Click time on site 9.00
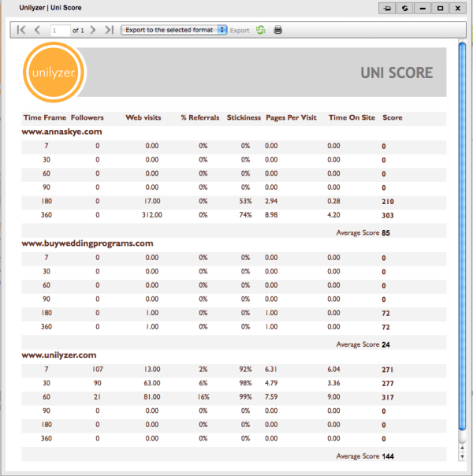The image size is (473, 476). click(333, 397)
